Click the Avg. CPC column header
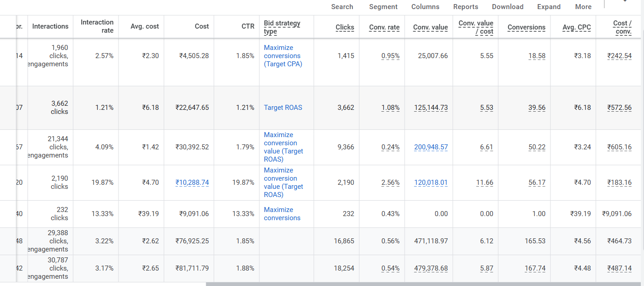This screenshot has height=286, width=644. pyautogui.click(x=576, y=27)
